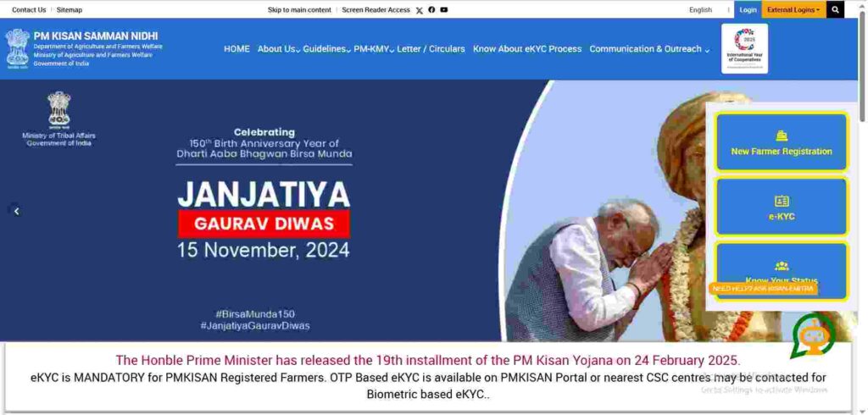Open Letter / Circulars menu item
Image resolution: width=868 pixels, height=415 pixels.
[431, 48]
